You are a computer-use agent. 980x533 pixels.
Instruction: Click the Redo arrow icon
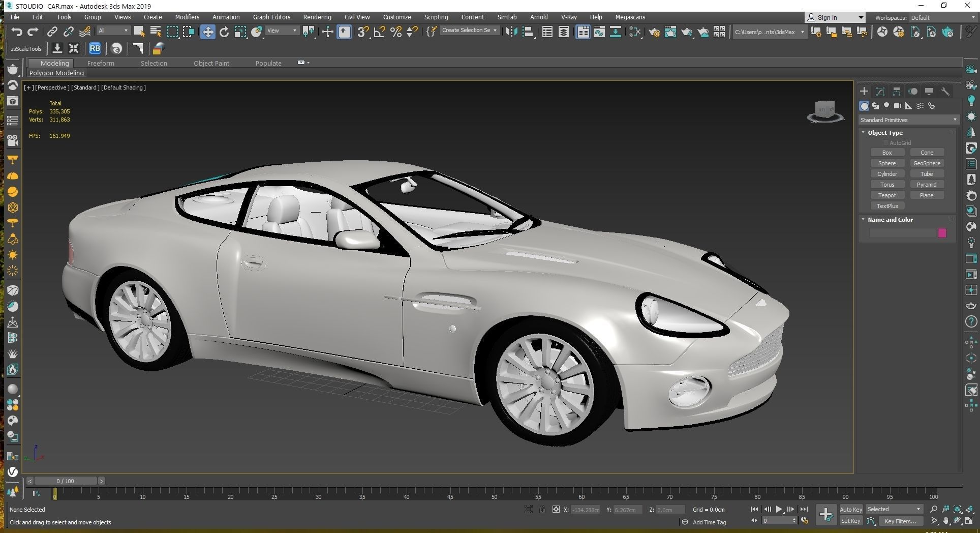[33, 32]
